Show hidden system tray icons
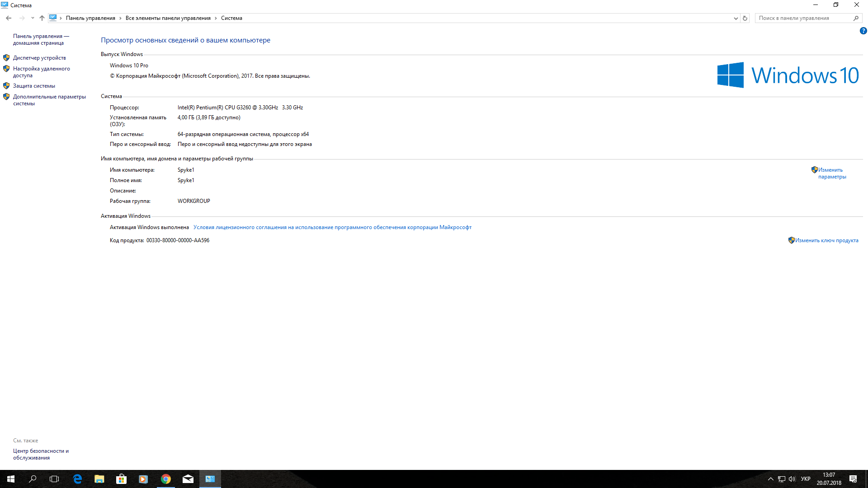This screenshot has height=488, width=868. pos(771,479)
